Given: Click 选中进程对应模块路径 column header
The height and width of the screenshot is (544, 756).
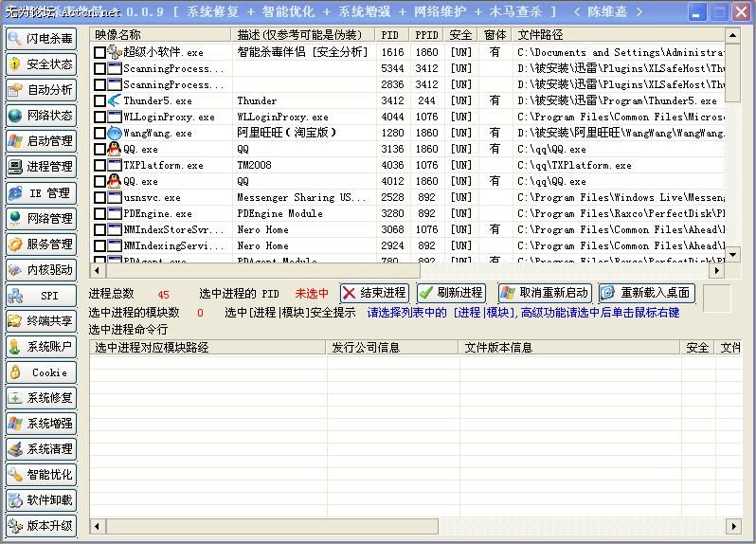Looking at the screenshot, I should point(207,347).
